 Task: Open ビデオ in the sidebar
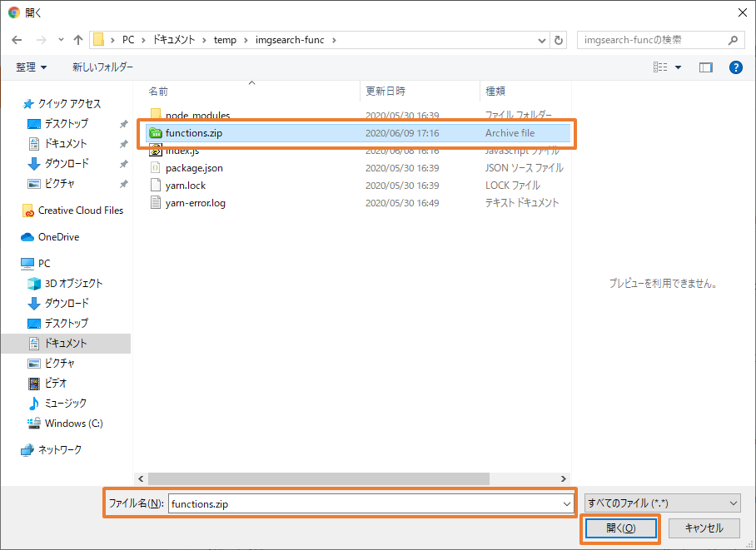[x=56, y=384]
